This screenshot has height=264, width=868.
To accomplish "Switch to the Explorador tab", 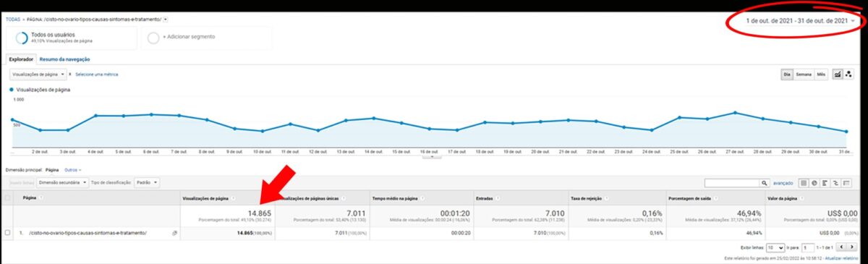I will tap(20, 59).
